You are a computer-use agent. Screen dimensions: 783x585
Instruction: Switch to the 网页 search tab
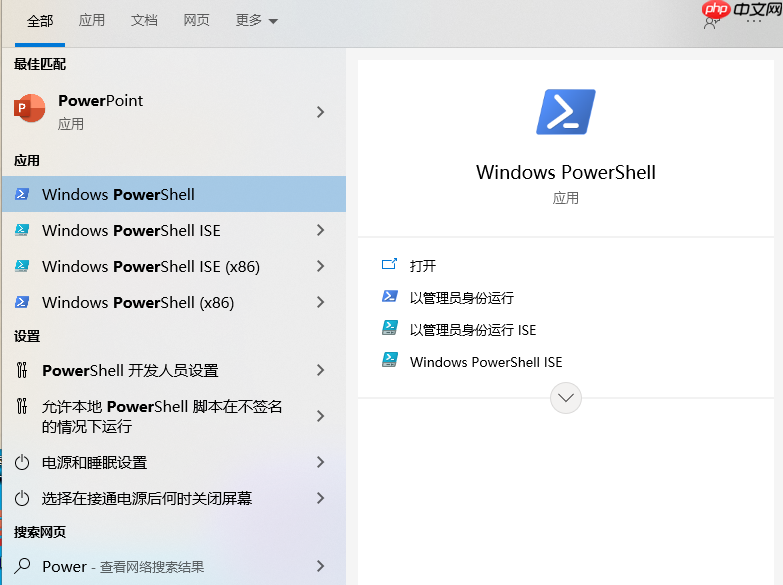point(196,20)
